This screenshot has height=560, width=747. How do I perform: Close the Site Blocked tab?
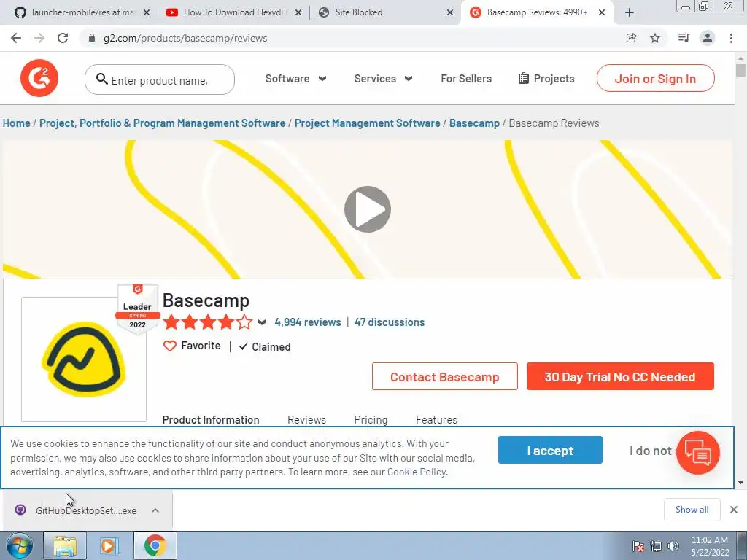449,12
